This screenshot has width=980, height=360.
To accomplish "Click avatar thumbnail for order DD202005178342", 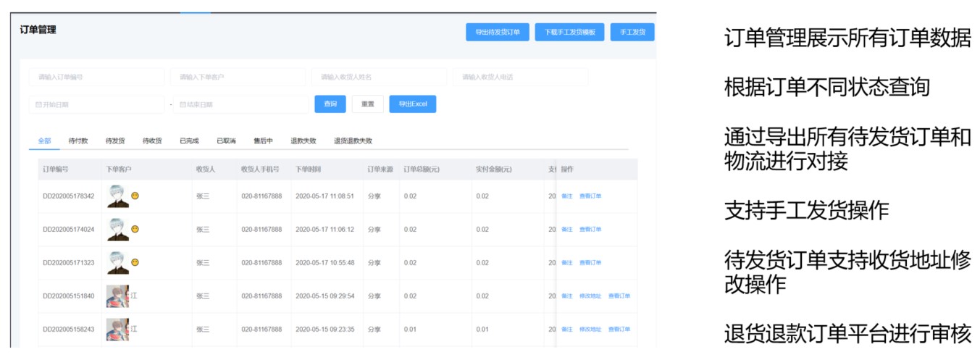I will 117,196.
